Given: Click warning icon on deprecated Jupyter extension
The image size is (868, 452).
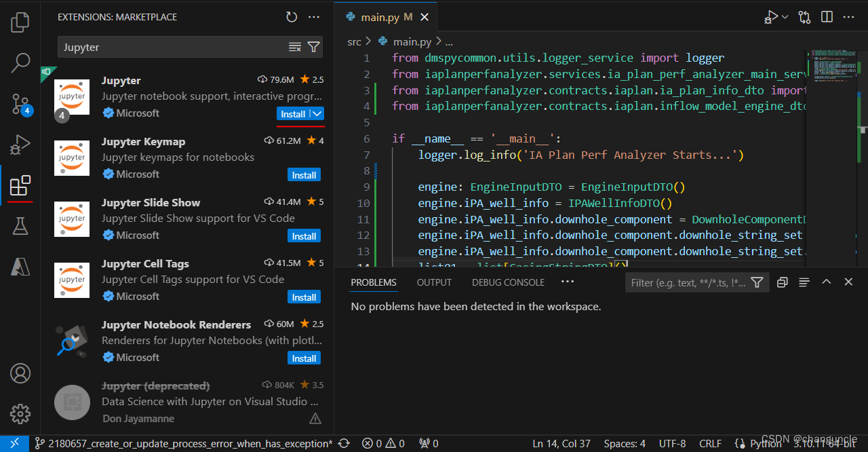Looking at the screenshot, I should (315, 418).
